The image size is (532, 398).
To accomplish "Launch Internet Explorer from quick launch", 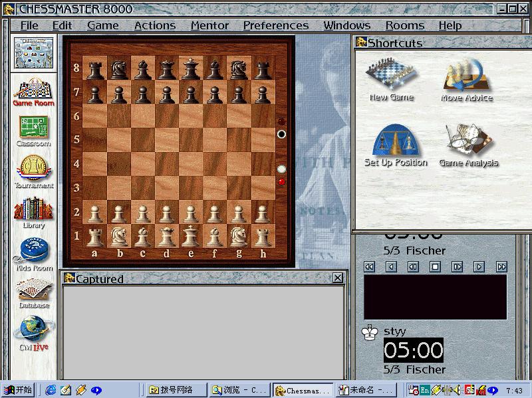I will [x=51, y=390].
